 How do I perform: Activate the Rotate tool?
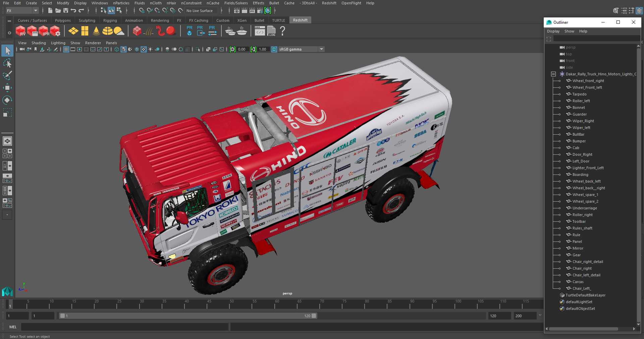[x=7, y=100]
